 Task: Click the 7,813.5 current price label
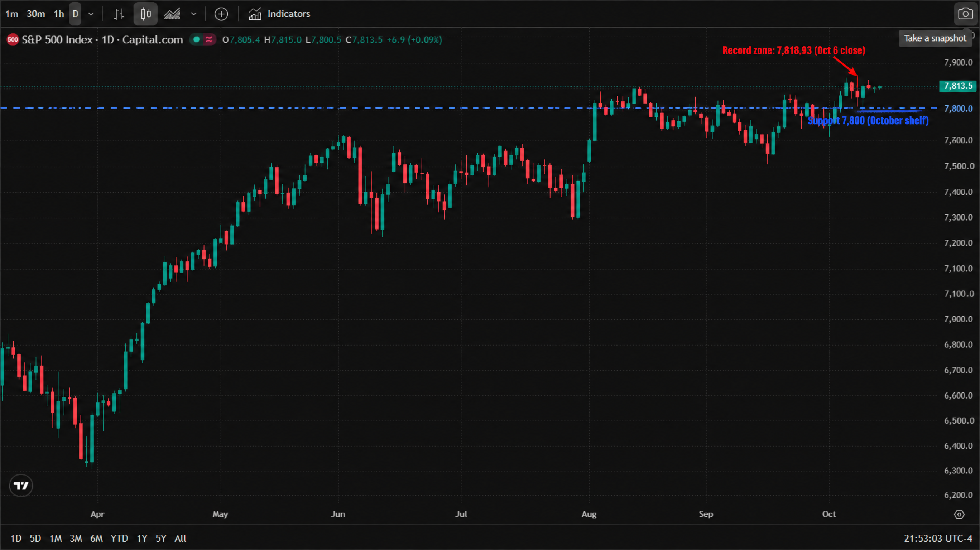click(x=958, y=86)
